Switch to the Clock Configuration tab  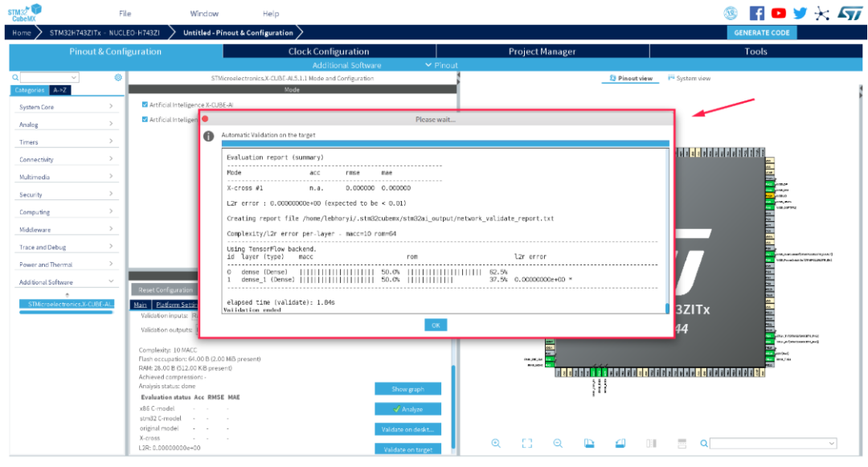[329, 51]
